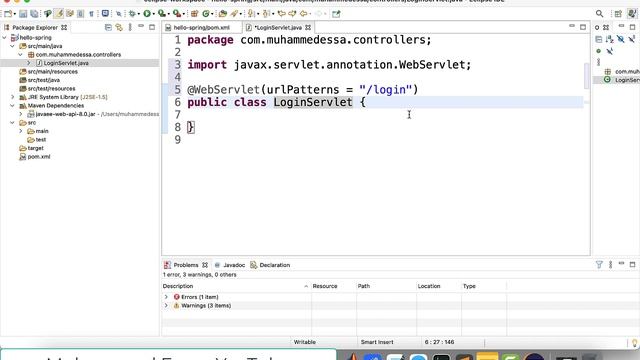Open the External Tools dropdown arrow
The width and height of the screenshot is (640, 360).
point(184,14)
